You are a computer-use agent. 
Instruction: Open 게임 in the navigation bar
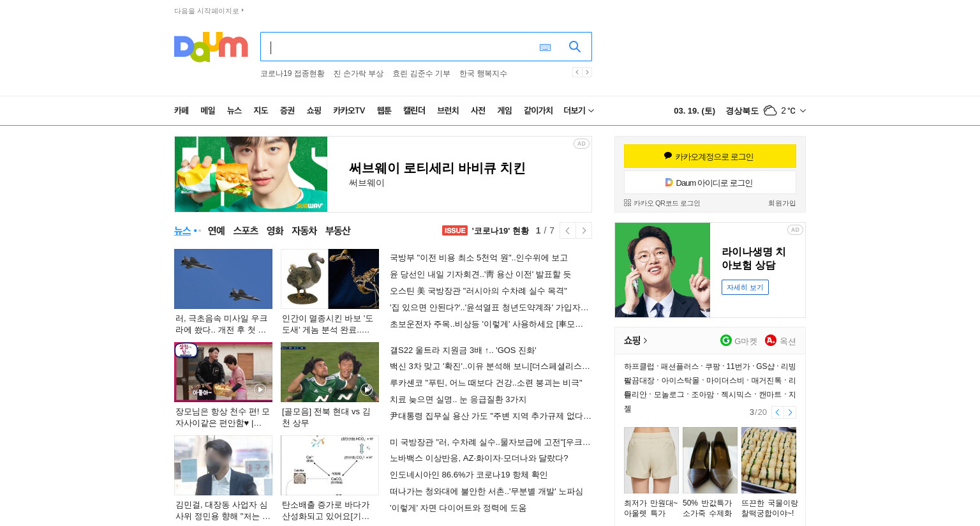pos(505,110)
